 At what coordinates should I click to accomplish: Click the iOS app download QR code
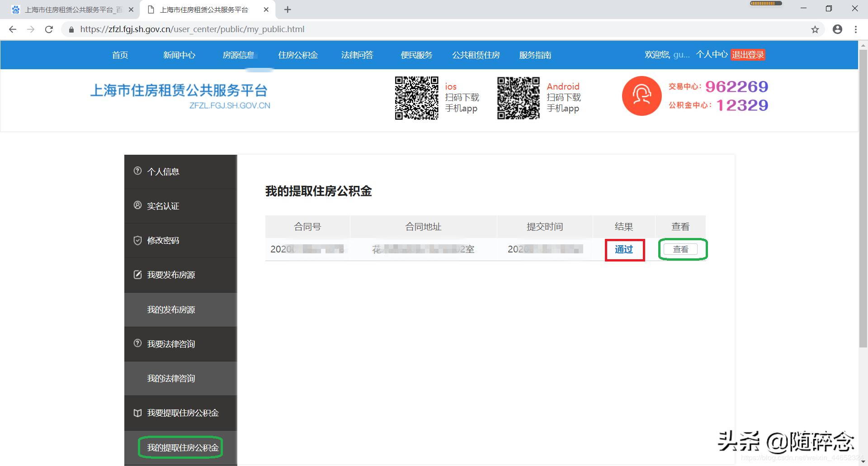point(416,97)
